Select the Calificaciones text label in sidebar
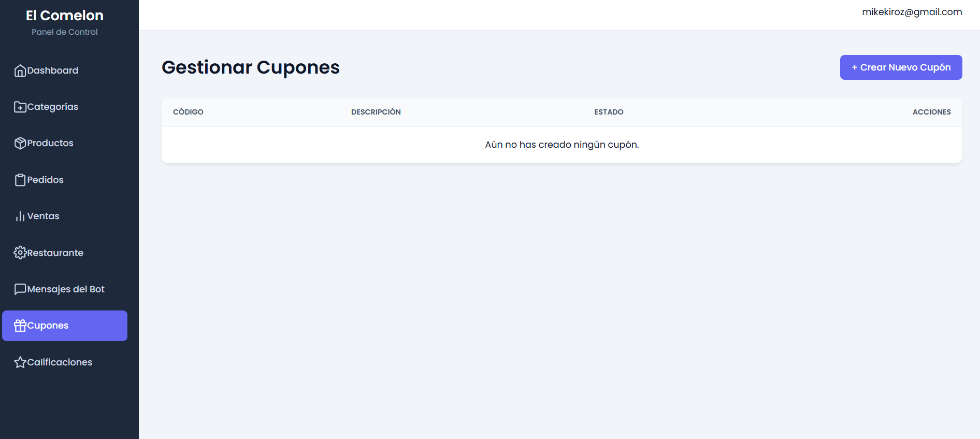 coord(60,362)
